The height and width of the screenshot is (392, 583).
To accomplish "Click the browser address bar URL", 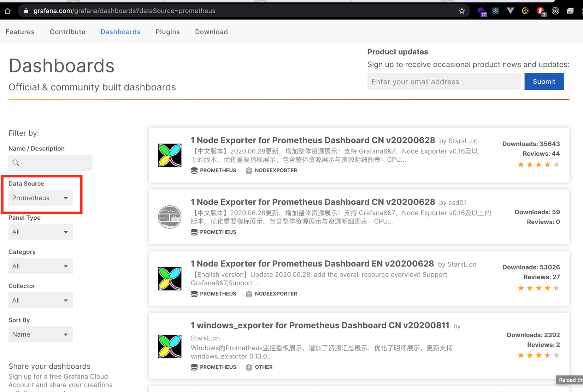I will pyautogui.click(x=124, y=11).
